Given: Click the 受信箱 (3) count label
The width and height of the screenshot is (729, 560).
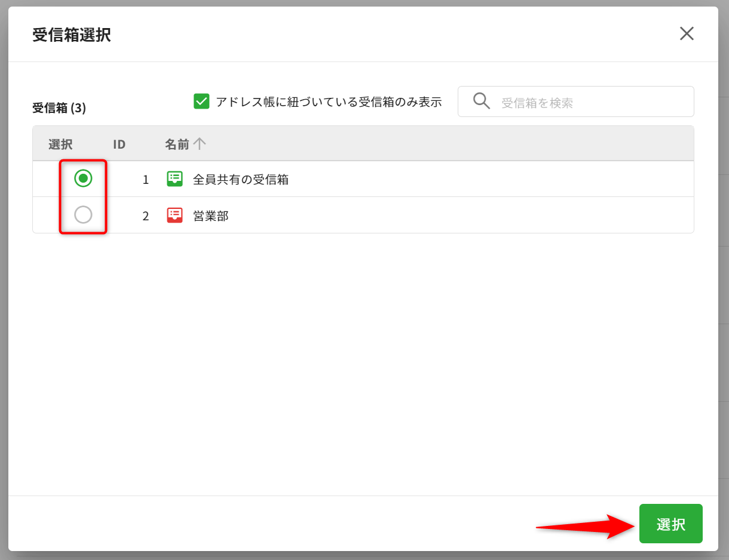Looking at the screenshot, I should 59,108.
